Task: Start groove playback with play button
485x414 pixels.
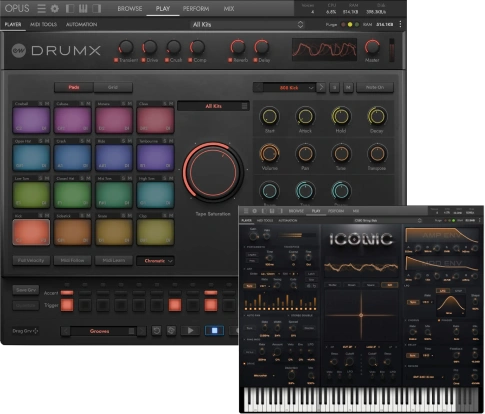Action: click(190, 331)
